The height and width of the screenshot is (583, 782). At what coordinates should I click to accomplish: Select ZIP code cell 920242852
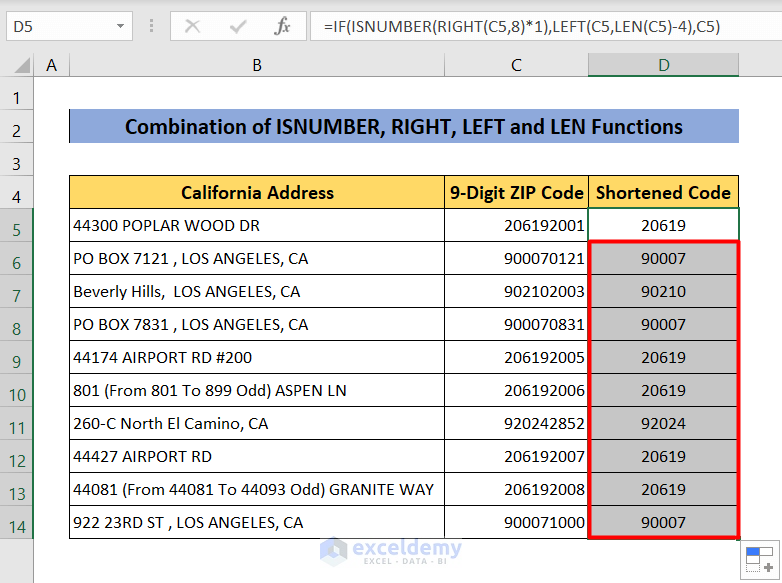[516, 424]
